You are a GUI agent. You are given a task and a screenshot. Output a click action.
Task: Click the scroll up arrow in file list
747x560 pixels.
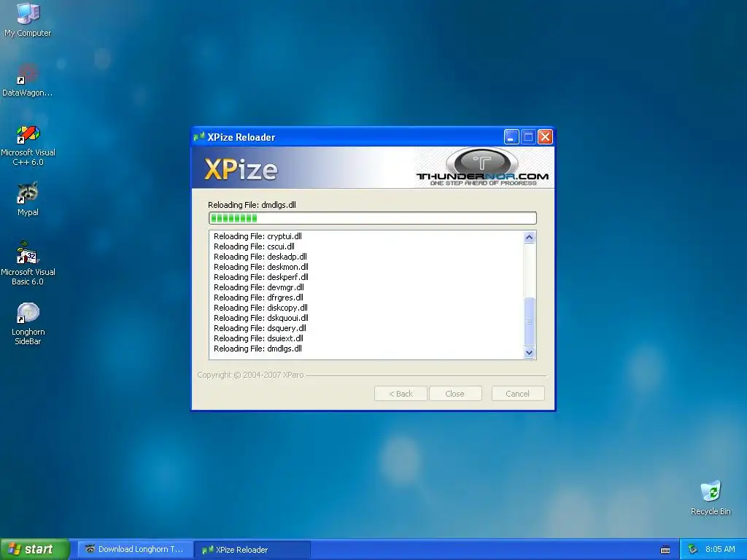pyautogui.click(x=530, y=237)
